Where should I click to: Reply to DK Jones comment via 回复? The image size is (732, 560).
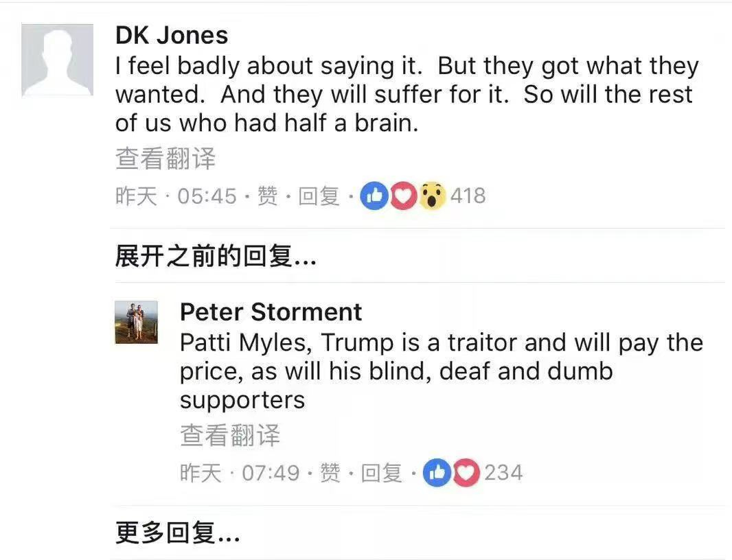(319, 196)
